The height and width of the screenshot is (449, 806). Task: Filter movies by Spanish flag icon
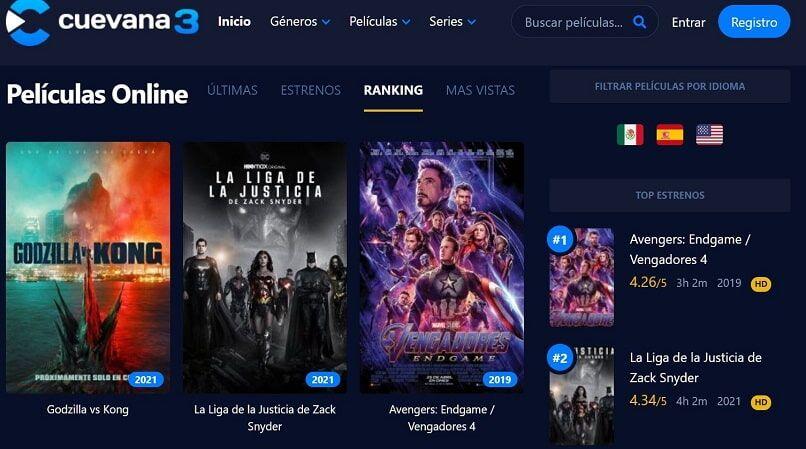coord(670,135)
